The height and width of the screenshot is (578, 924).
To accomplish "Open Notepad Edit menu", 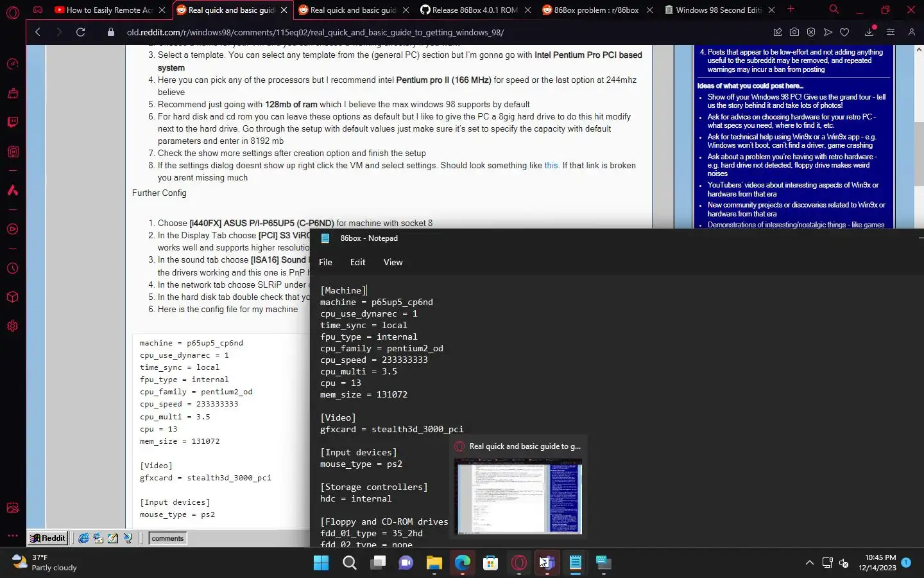I will pyautogui.click(x=357, y=262).
